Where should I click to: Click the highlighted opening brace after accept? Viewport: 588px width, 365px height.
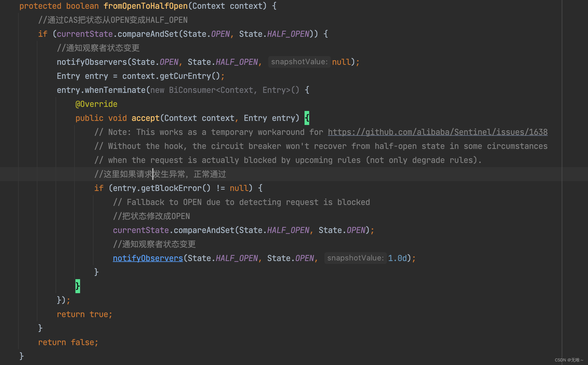[x=307, y=118]
